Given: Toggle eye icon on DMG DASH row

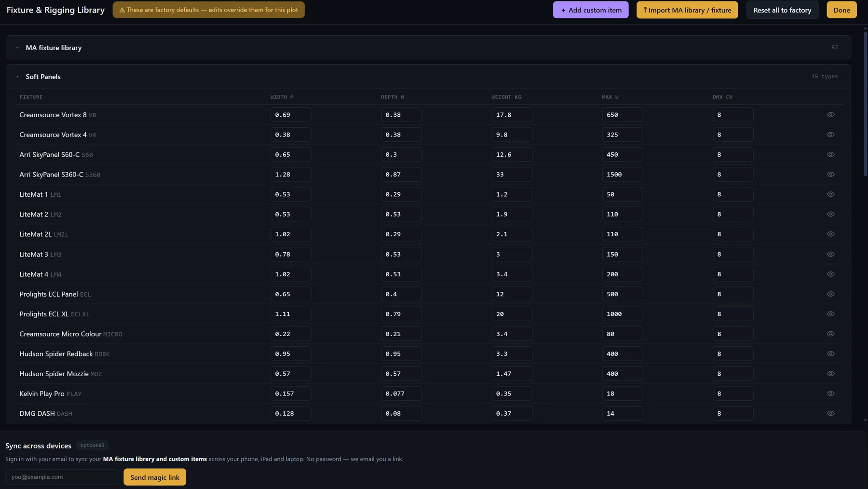Looking at the screenshot, I should coord(830,413).
